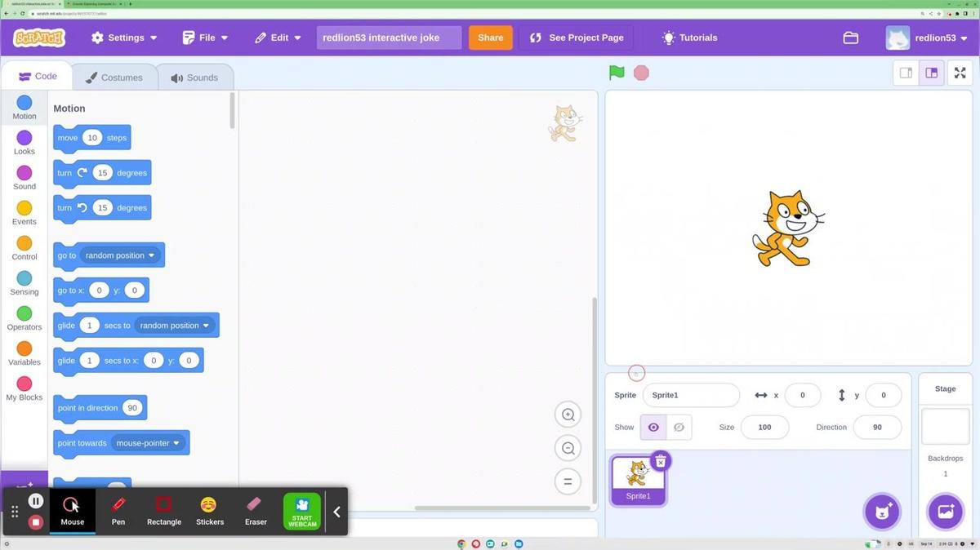Click the sprite Direction value field

pyautogui.click(x=877, y=427)
